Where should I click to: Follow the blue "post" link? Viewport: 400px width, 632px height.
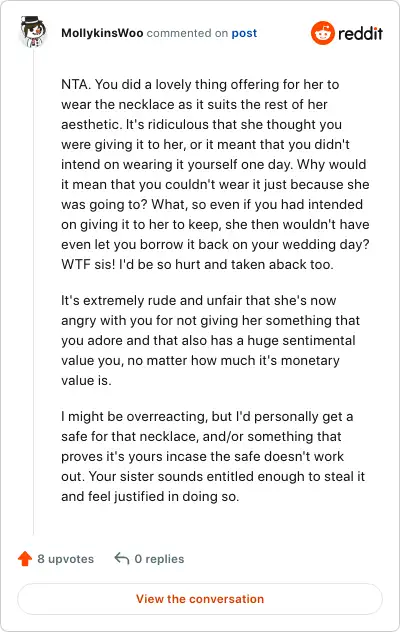tap(244, 33)
